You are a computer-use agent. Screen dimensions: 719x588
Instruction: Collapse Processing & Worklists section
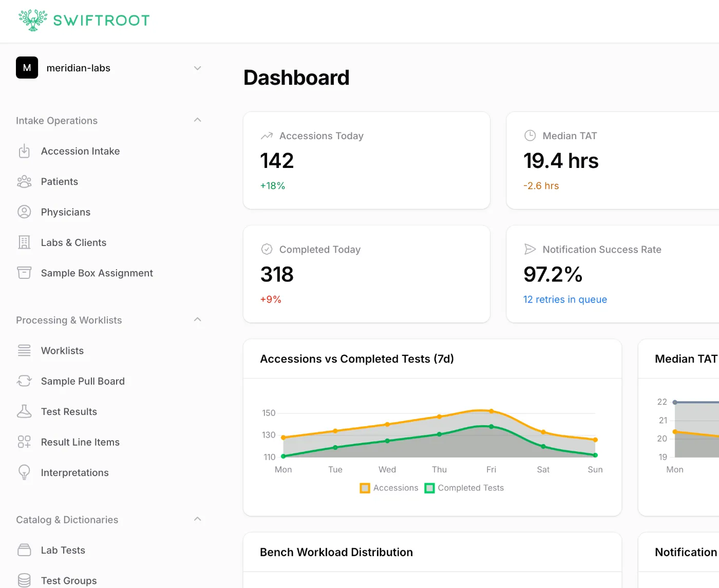197,319
